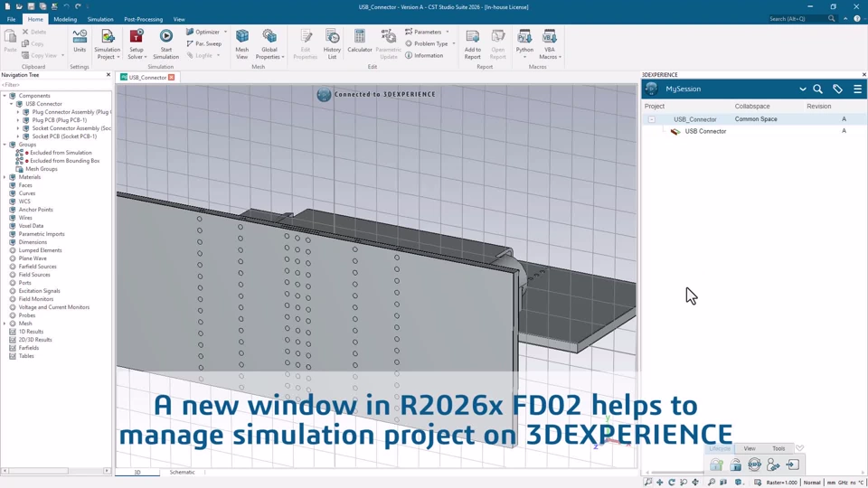The height and width of the screenshot is (488, 868).
Task: Click the maturity cycle icon in Lifecycle toolbar
Action: (754, 465)
